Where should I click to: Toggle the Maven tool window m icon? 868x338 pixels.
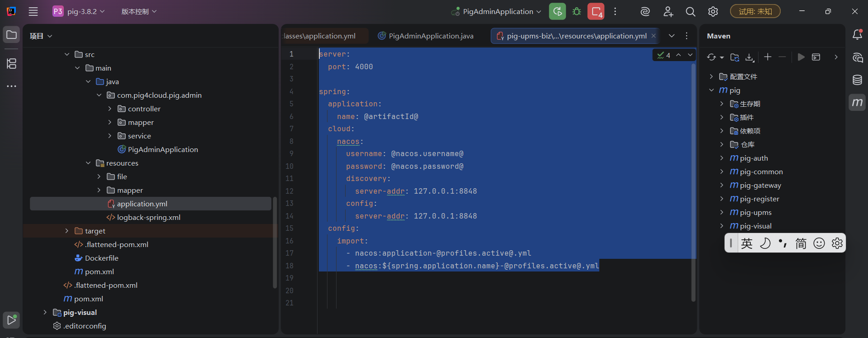[857, 102]
